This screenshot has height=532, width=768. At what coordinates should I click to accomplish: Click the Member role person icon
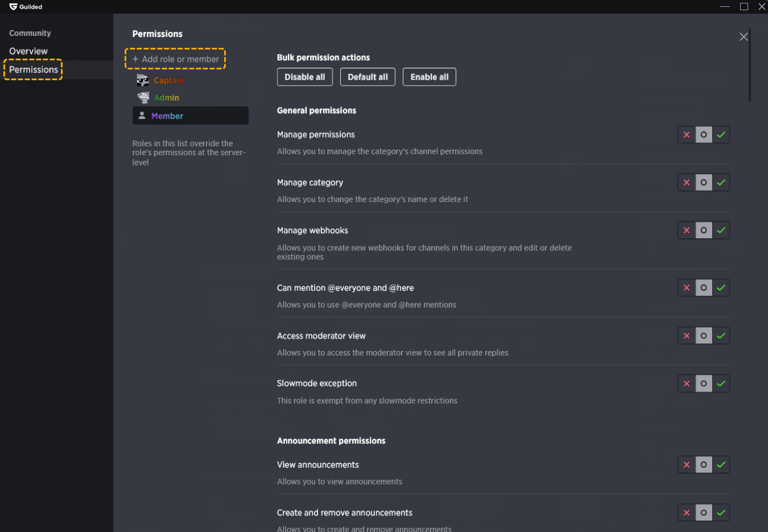point(142,116)
